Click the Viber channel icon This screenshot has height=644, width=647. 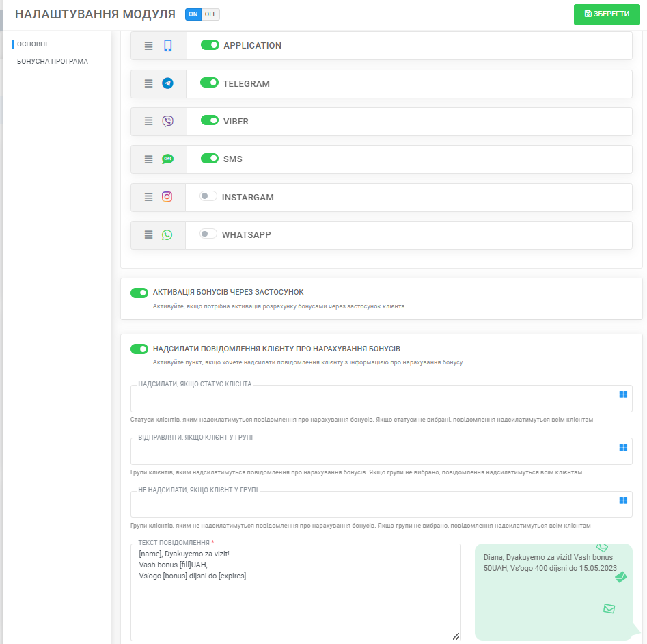pos(167,121)
